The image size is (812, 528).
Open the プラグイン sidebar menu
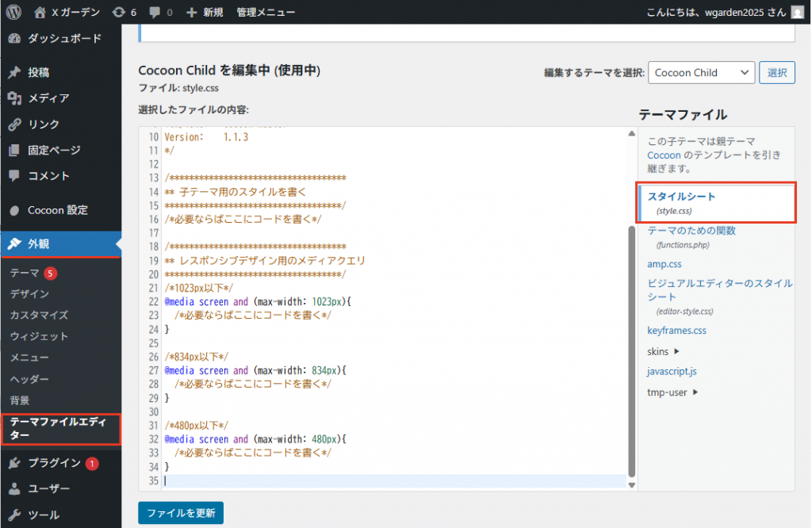[53, 463]
